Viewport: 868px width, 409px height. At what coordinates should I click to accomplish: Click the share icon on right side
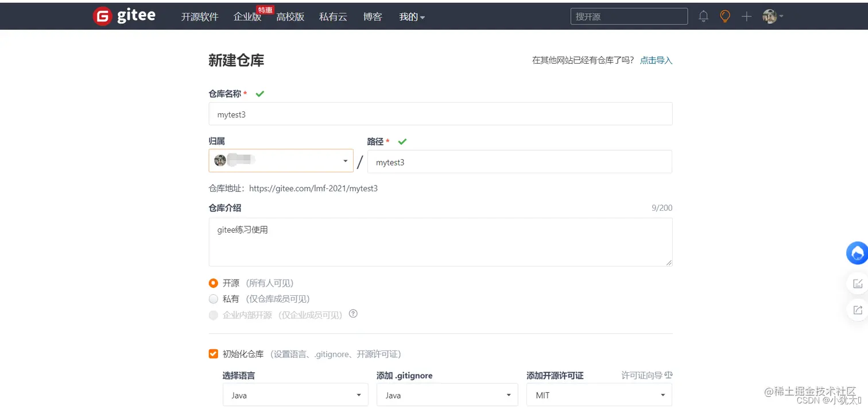coord(858,310)
